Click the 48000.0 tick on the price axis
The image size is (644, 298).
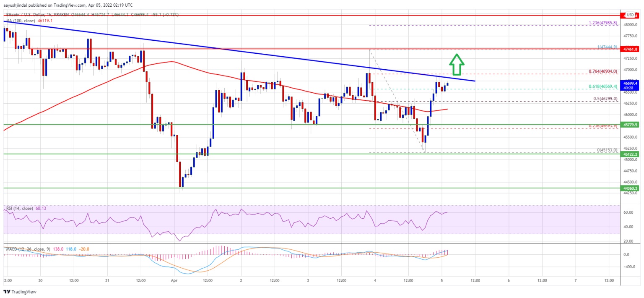tap(630, 25)
